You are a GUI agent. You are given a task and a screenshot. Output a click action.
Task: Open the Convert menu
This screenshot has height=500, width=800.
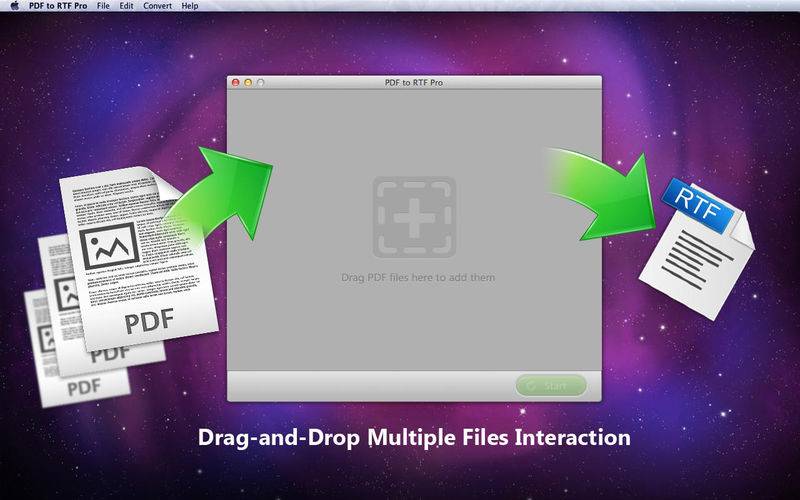click(157, 6)
